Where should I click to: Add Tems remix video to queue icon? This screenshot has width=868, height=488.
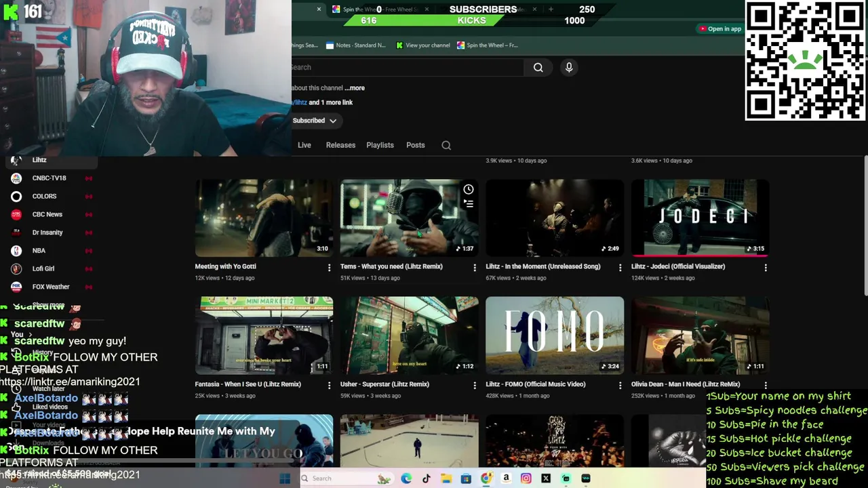(x=469, y=203)
